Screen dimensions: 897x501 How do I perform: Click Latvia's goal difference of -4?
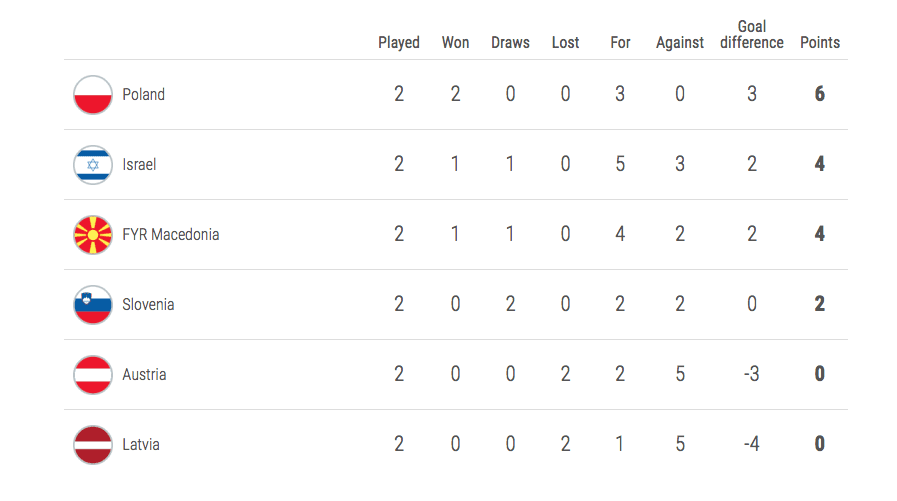(752, 445)
